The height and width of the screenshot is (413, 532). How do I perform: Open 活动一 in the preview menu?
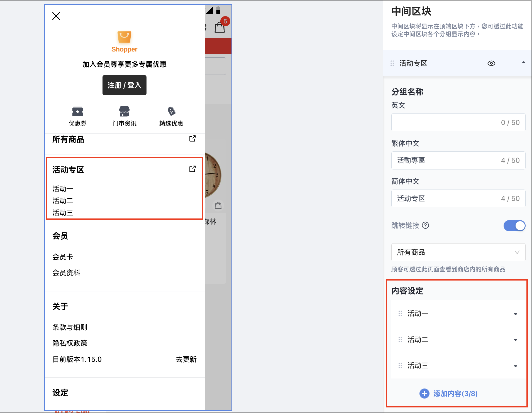[x=63, y=189]
